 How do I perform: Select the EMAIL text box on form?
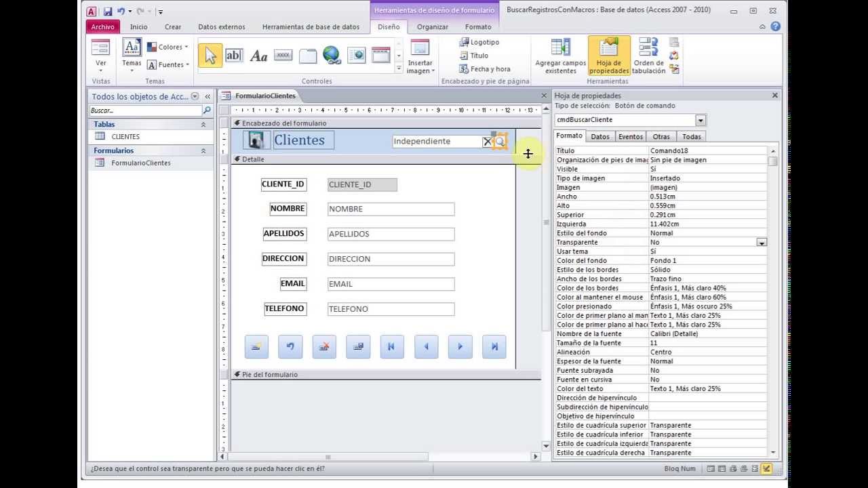[391, 284]
